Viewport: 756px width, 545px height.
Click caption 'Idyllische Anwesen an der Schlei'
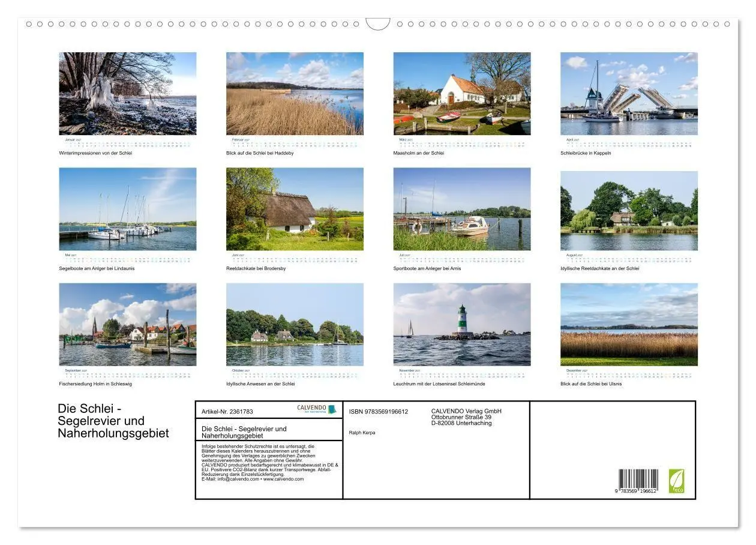pyautogui.click(x=260, y=384)
